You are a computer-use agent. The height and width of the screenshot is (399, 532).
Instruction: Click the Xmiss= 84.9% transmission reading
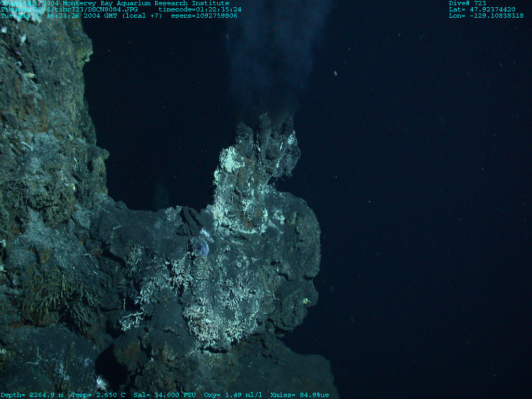click(300, 395)
